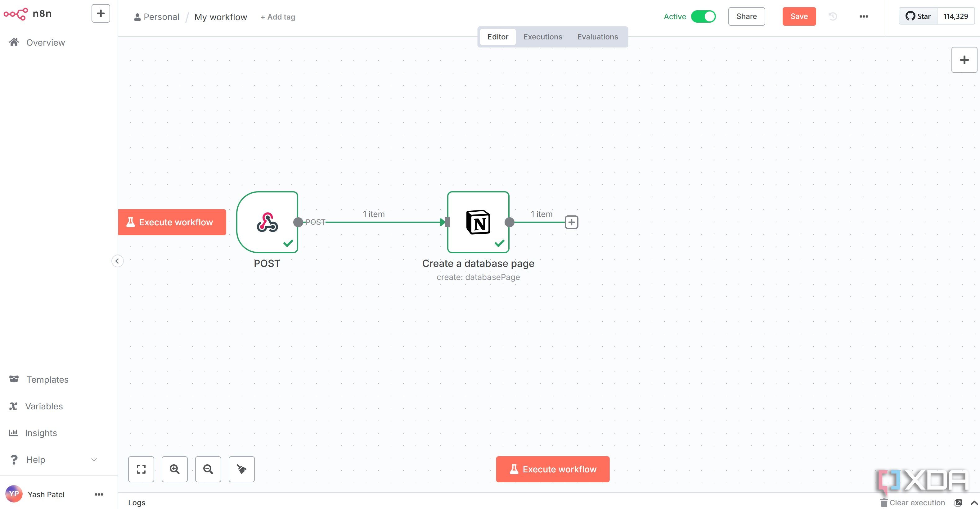
Task: Click Clear execution
Action: tap(913, 502)
